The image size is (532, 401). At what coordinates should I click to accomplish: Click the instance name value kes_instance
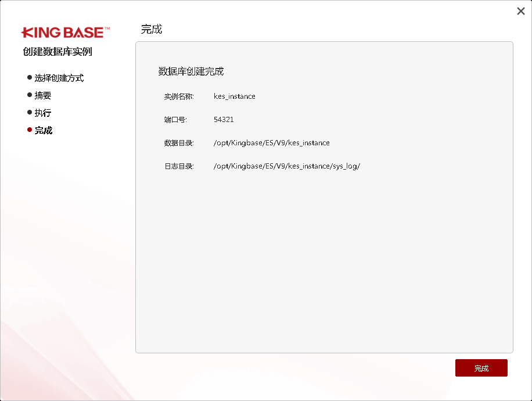click(x=235, y=96)
